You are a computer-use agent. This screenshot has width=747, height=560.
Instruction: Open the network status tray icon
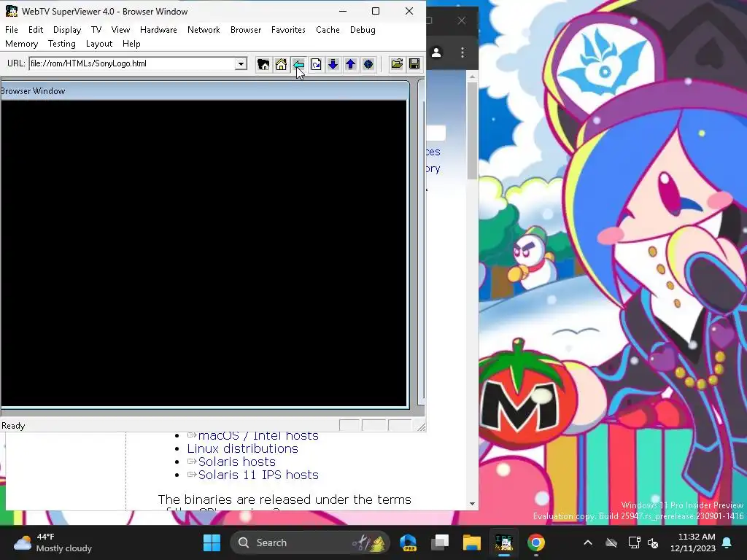(634, 542)
